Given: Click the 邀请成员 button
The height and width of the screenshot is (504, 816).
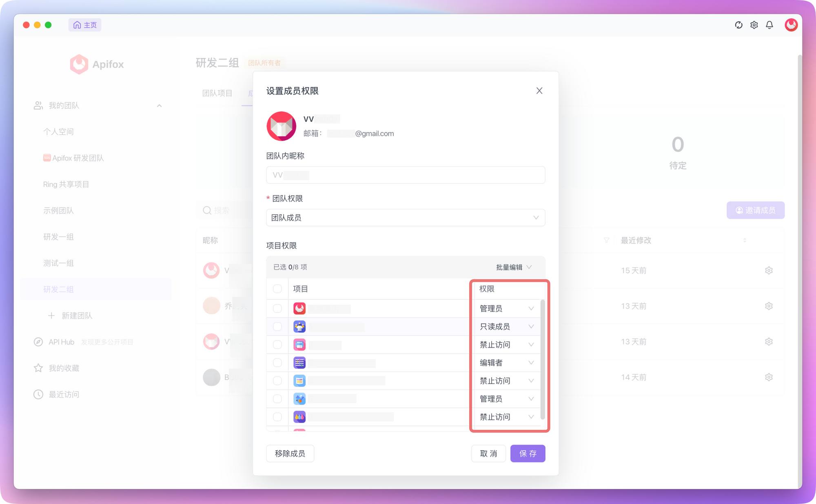Looking at the screenshot, I should pos(755,210).
